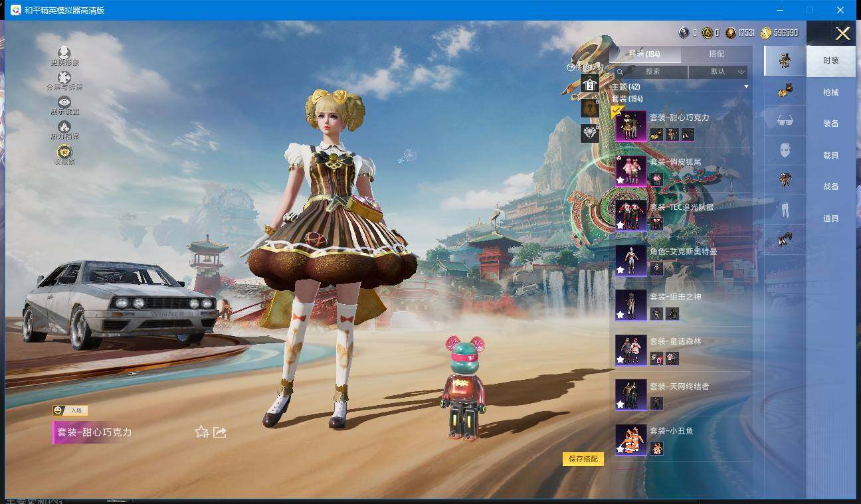Open the 快速换装 help question mark
The width and height of the screenshot is (861, 504).
pos(570,67)
